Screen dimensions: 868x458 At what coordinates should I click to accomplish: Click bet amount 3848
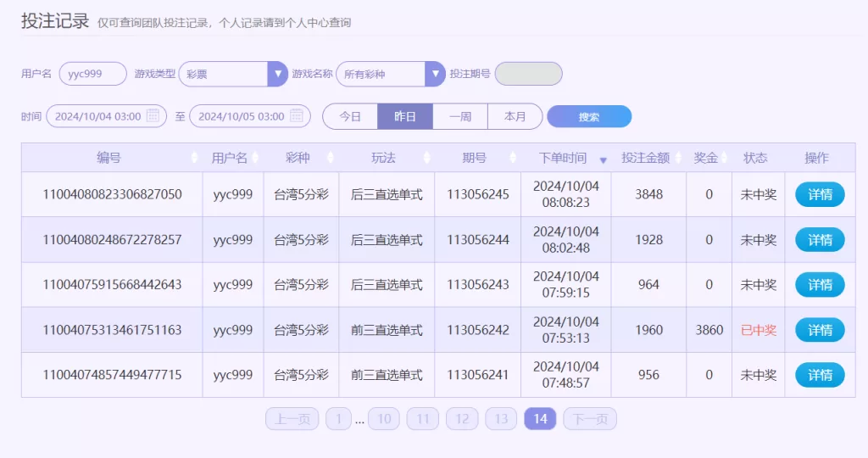(648, 194)
